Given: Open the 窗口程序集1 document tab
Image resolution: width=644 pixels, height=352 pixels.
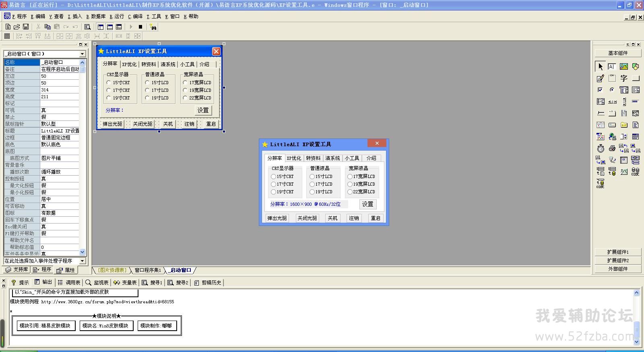Looking at the screenshot, I should (147, 270).
